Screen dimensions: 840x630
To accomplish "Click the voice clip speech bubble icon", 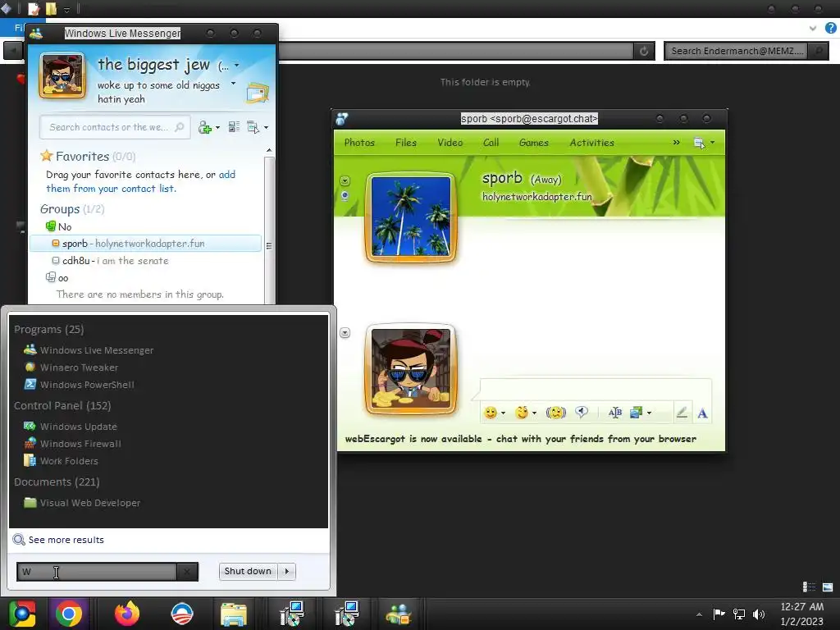I will pyautogui.click(x=582, y=412).
